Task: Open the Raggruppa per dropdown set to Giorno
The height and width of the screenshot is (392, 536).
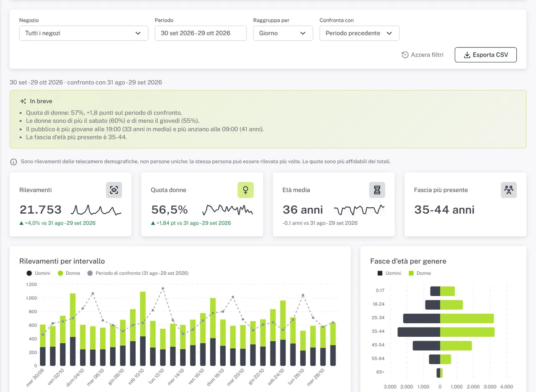Action: [x=283, y=33]
